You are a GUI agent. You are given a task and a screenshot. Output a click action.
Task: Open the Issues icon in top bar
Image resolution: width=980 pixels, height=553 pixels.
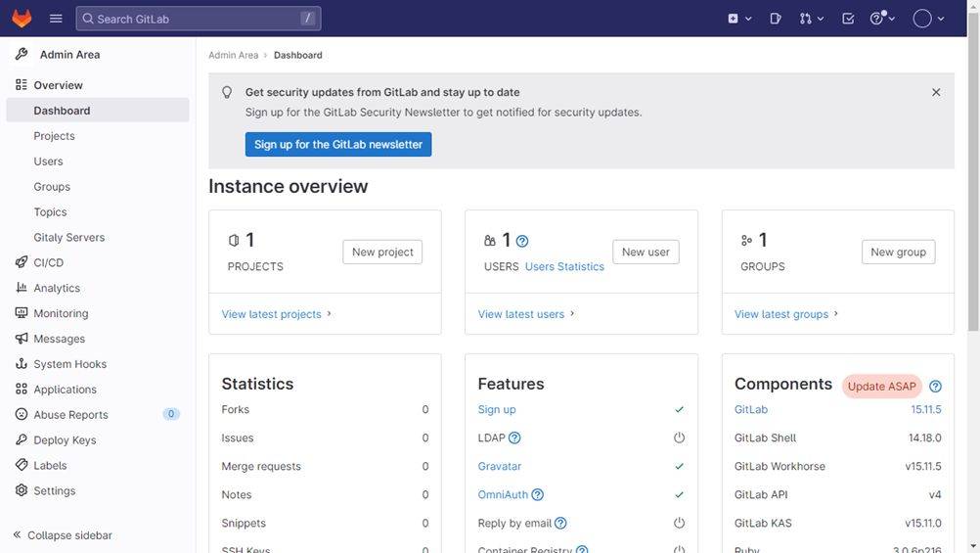click(x=776, y=19)
